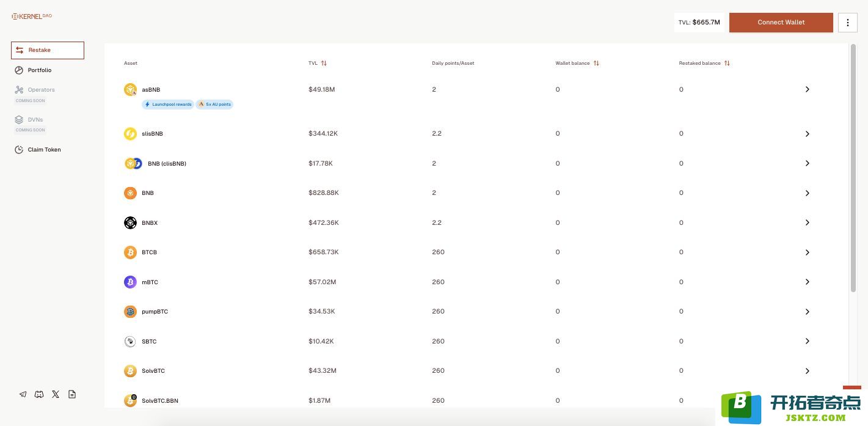Click the 5x AU points badge
Screen dimensions: 868x426
pos(214,105)
